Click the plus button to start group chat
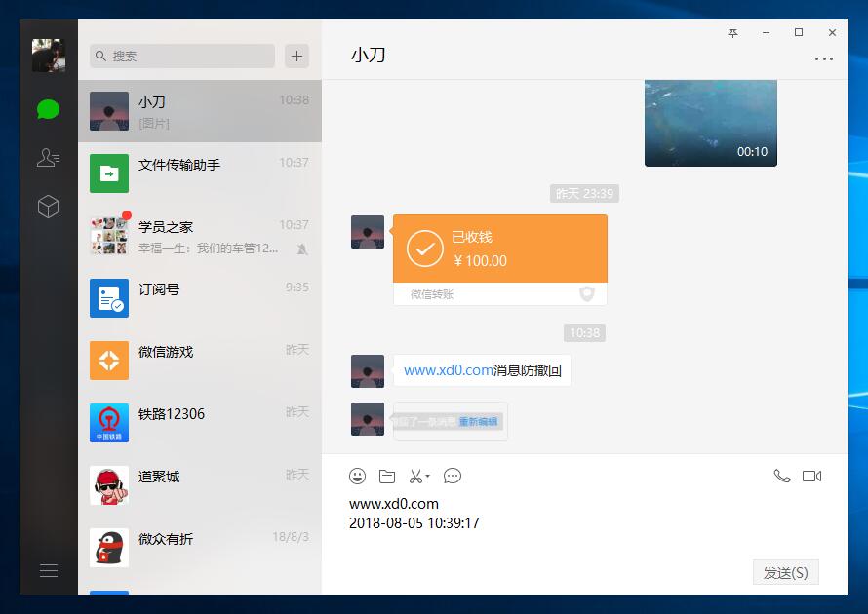The image size is (868, 614). click(297, 56)
